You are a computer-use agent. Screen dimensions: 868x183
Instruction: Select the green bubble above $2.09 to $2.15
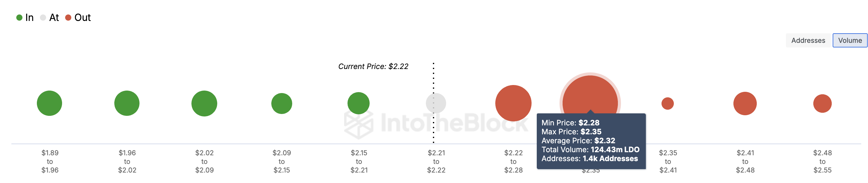(282, 103)
